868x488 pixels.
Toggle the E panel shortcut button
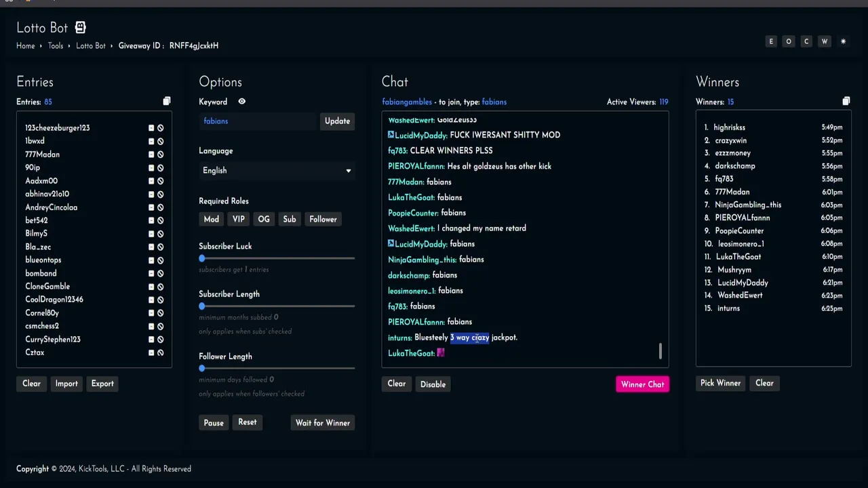(x=770, y=41)
